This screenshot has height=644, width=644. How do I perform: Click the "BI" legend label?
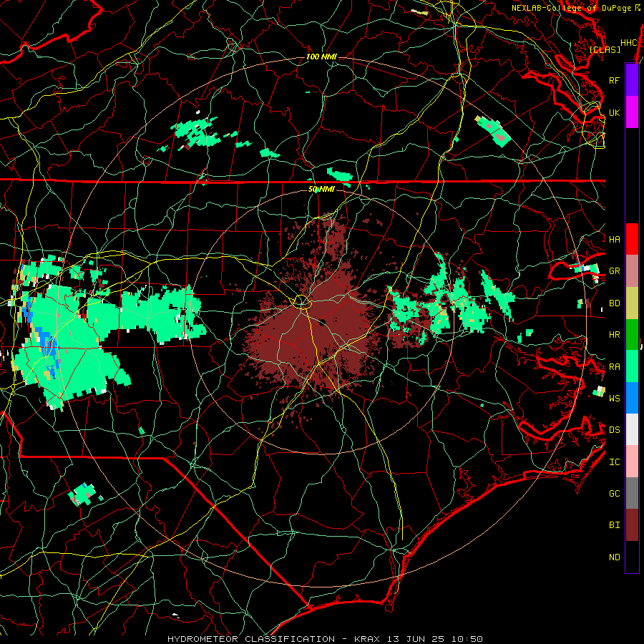point(614,525)
